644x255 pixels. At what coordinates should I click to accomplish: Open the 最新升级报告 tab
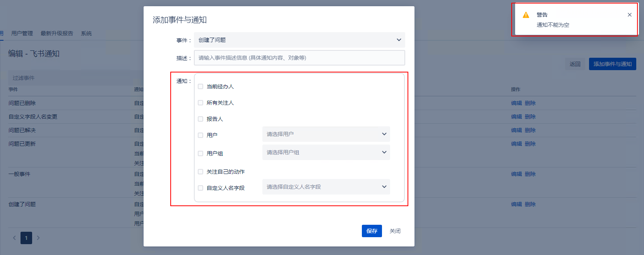click(57, 33)
